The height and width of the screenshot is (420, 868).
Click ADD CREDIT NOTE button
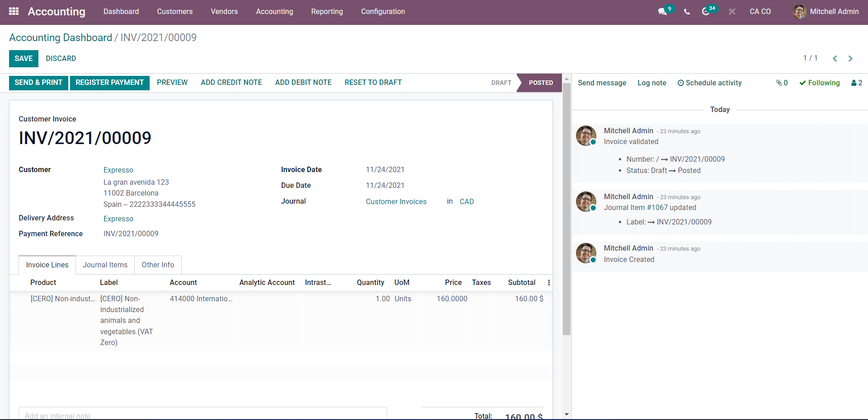pyautogui.click(x=231, y=83)
